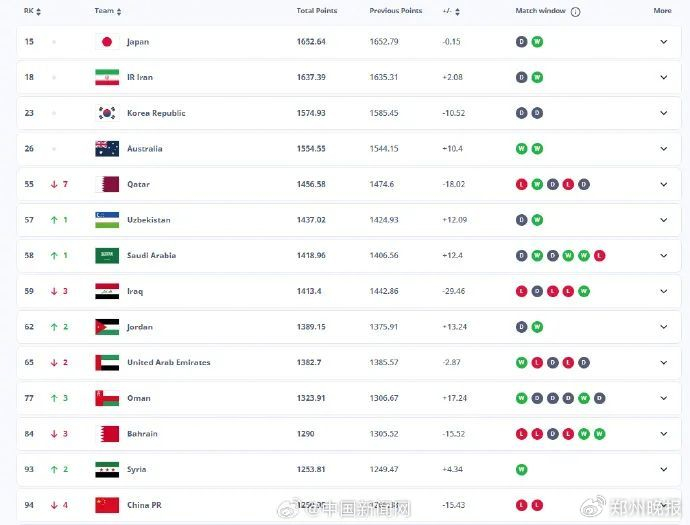Screen dimensions: 690x525
Task: Click the Qatar flag icon
Action: (x=107, y=184)
